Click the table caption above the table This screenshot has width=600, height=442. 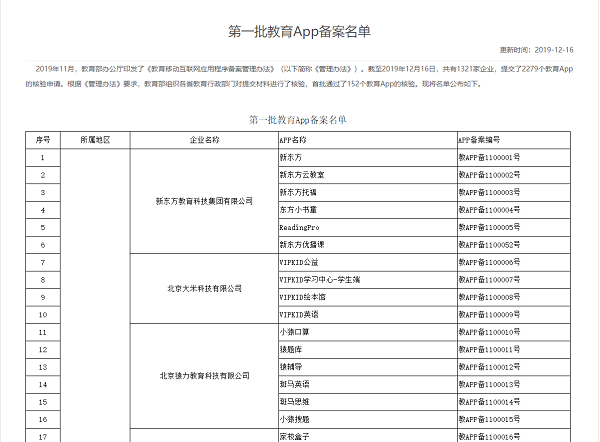[299, 119]
